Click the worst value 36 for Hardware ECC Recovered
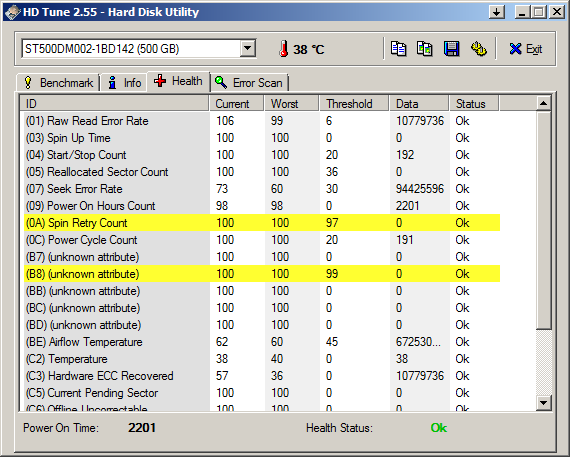Viewport: 570px width, 457px height. 277,376
